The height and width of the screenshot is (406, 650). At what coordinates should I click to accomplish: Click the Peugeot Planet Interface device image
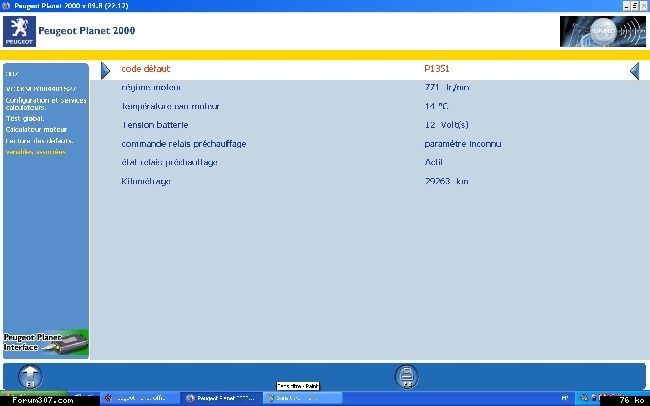click(46, 343)
